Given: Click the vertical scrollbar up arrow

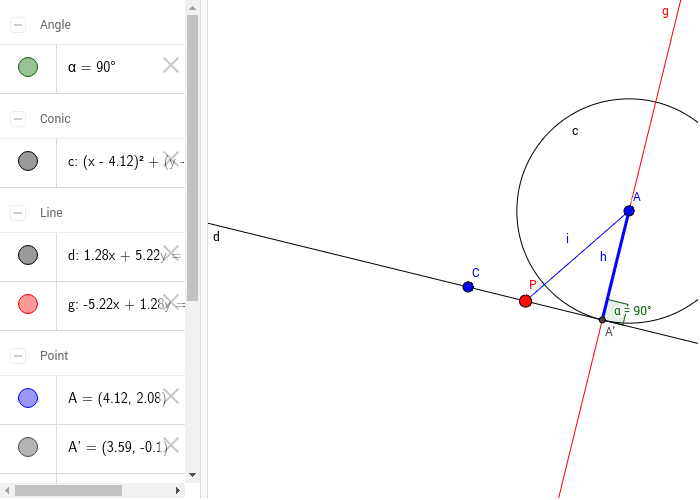Looking at the screenshot, I should [192, 8].
